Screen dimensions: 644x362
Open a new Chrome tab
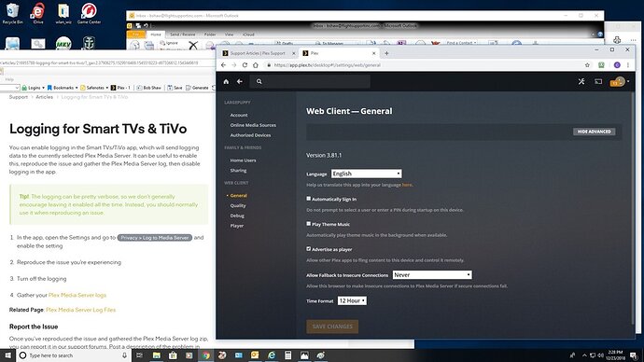pyautogui.click(x=386, y=53)
